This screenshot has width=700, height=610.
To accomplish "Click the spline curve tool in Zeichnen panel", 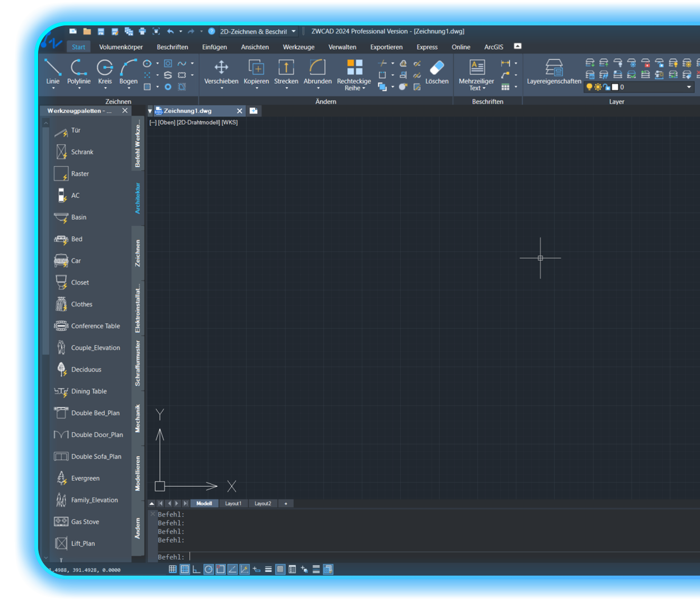I will coord(182,63).
